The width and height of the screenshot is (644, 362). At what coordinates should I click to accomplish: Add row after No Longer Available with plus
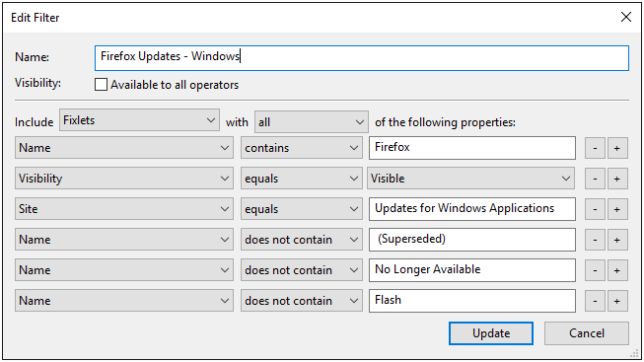coord(617,270)
